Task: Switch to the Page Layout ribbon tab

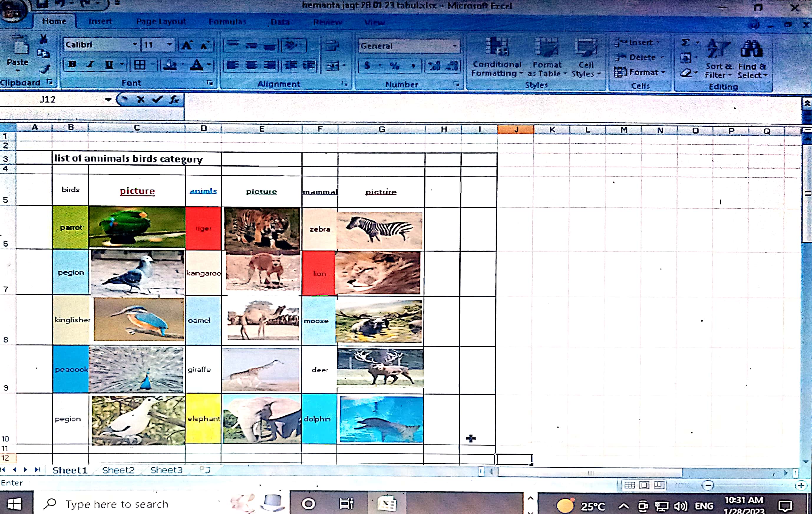Action: pyautogui.click(x=161, y=22)
